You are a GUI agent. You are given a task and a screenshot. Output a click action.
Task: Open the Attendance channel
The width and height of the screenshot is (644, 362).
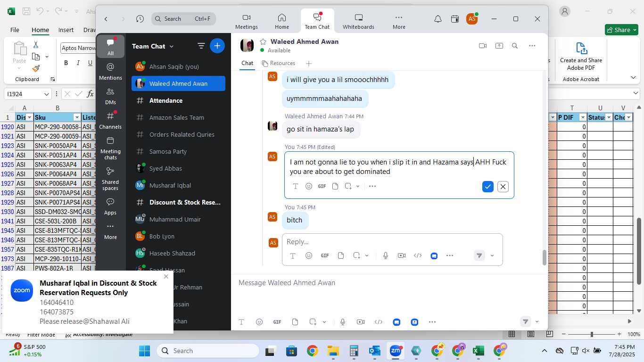point(178,100)
